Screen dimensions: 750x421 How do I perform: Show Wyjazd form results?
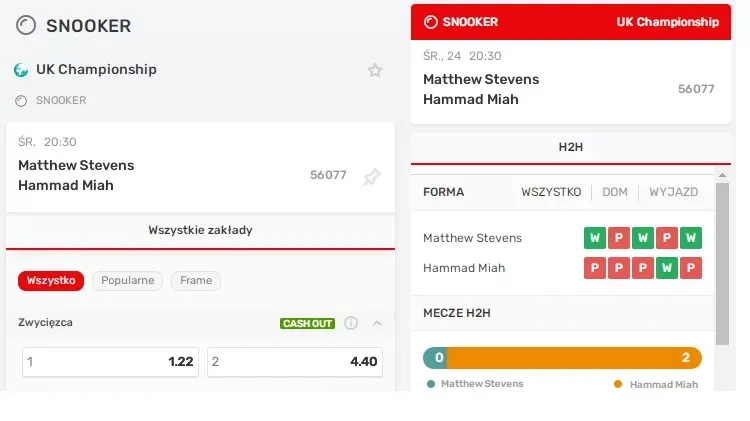pyautogui.click(x=673, y=192)
